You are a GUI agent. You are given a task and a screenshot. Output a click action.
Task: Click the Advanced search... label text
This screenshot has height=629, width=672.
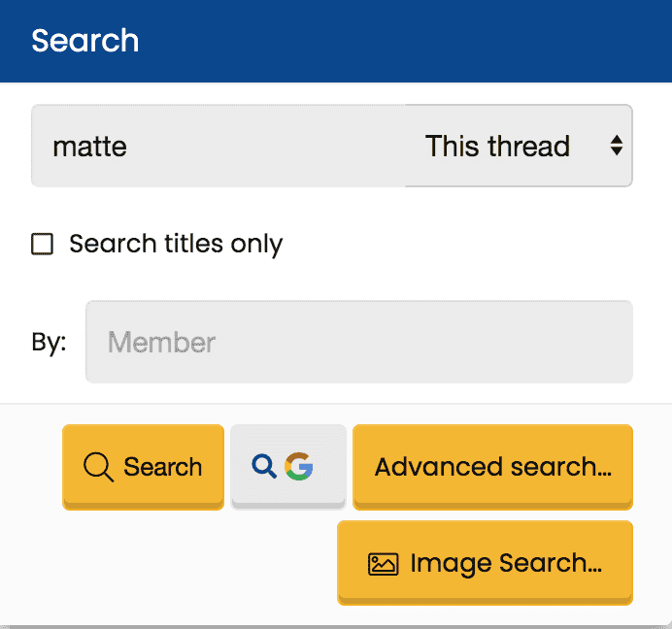tap(493, 467)
